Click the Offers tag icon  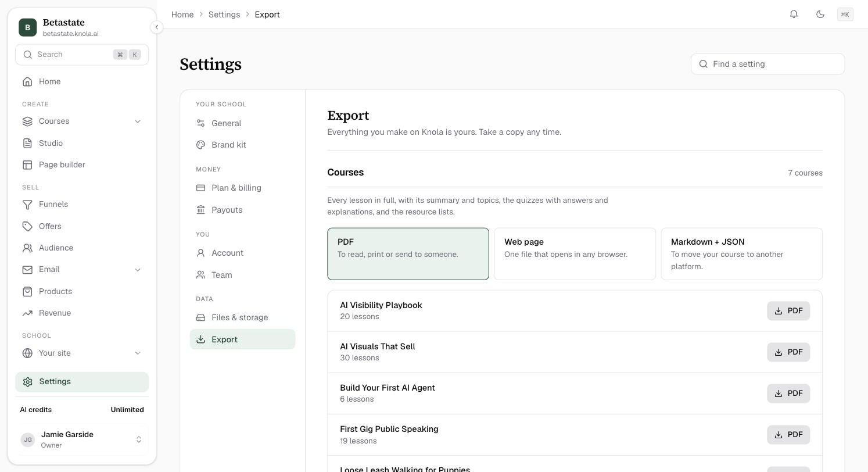tap(27, 226)
